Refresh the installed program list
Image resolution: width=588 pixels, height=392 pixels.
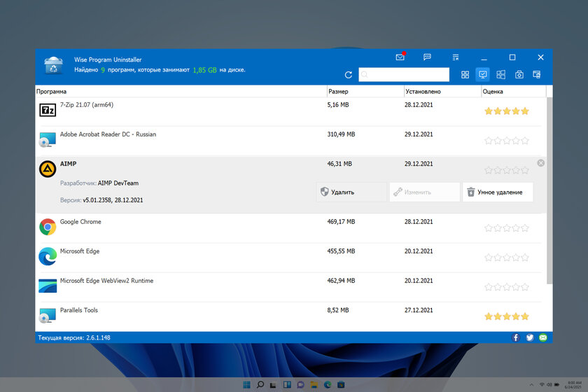coord(349,75)
